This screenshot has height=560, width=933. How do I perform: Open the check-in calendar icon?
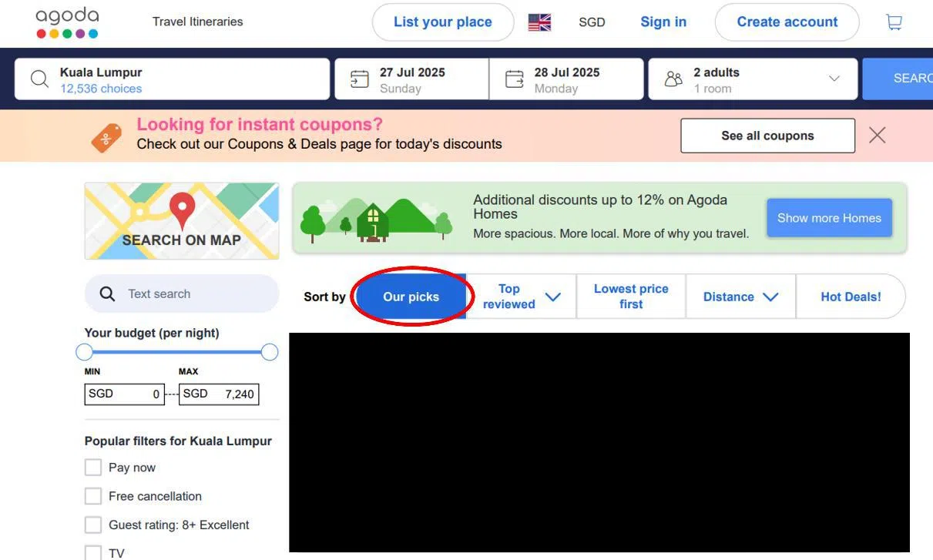click(359, 79)
